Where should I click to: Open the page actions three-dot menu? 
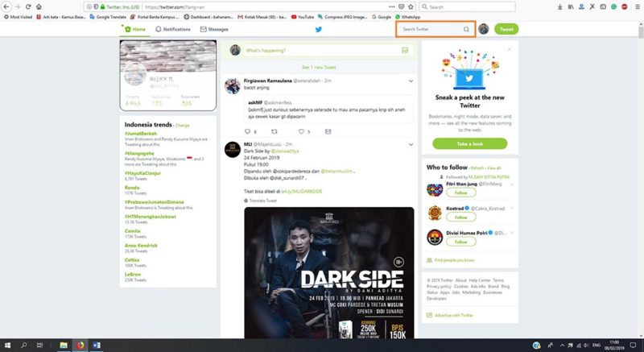pos(392,7)
